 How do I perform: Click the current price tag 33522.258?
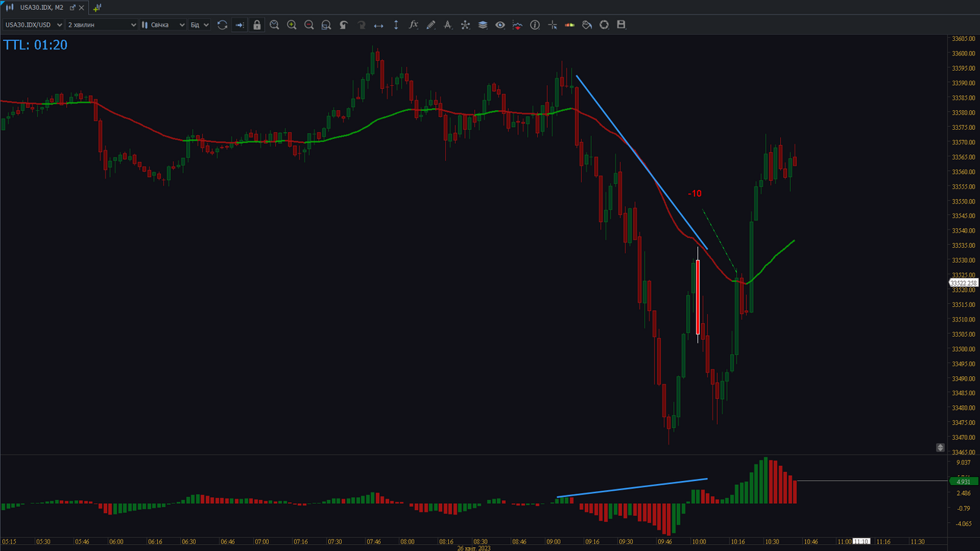963,283
